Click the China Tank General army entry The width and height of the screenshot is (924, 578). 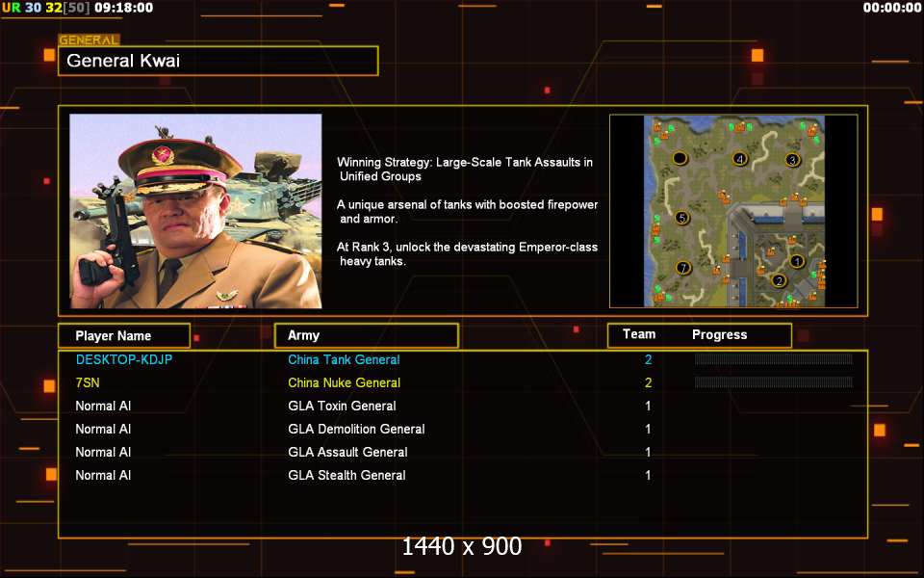point(344,359)
